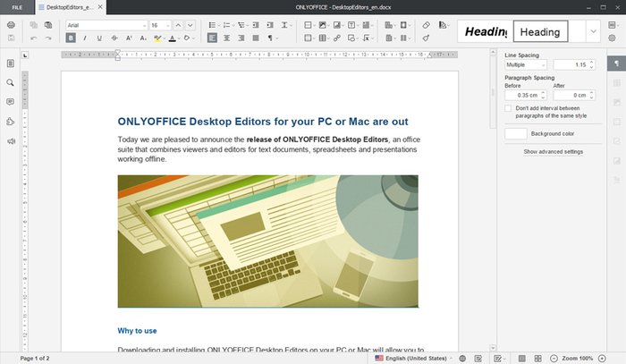
Task: Open the search panel in left sidebar
Action: coord(10,82)
